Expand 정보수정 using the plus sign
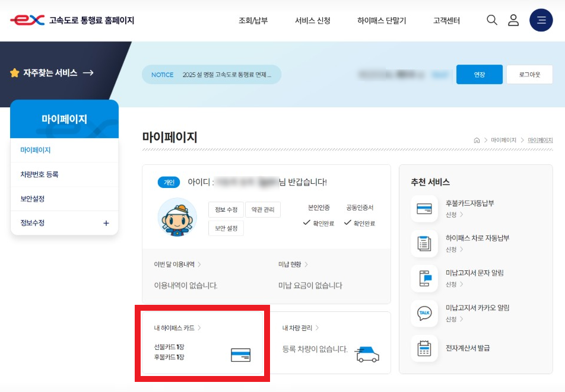This screenshot has height=392, width=565. [x=107, y=222]
